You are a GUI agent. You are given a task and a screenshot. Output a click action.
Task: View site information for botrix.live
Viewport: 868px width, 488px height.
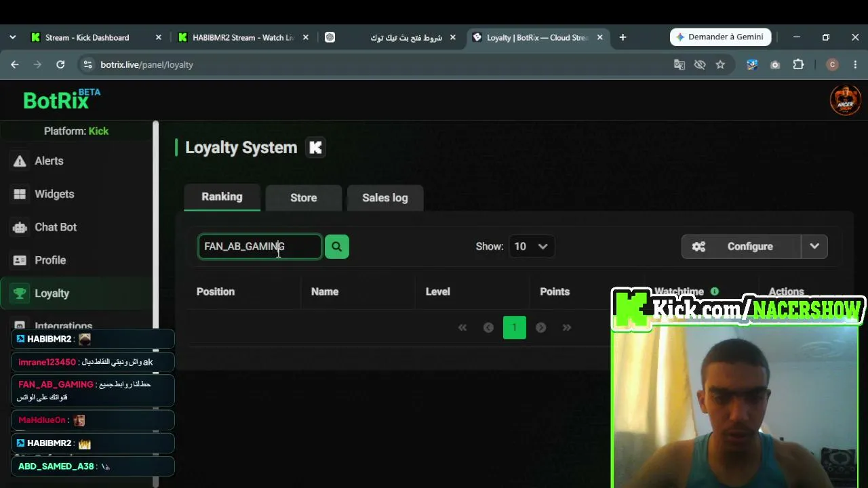tap(87, 64)
